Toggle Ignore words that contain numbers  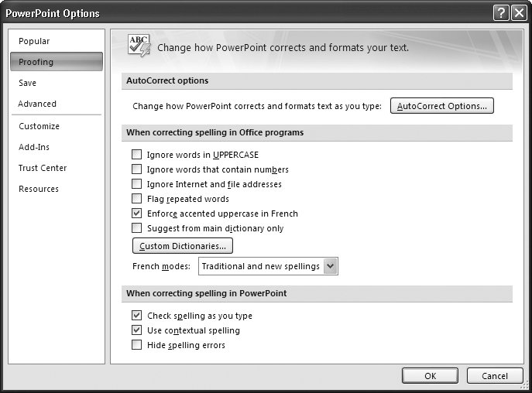pyautogui.click(x=137, y=169)
